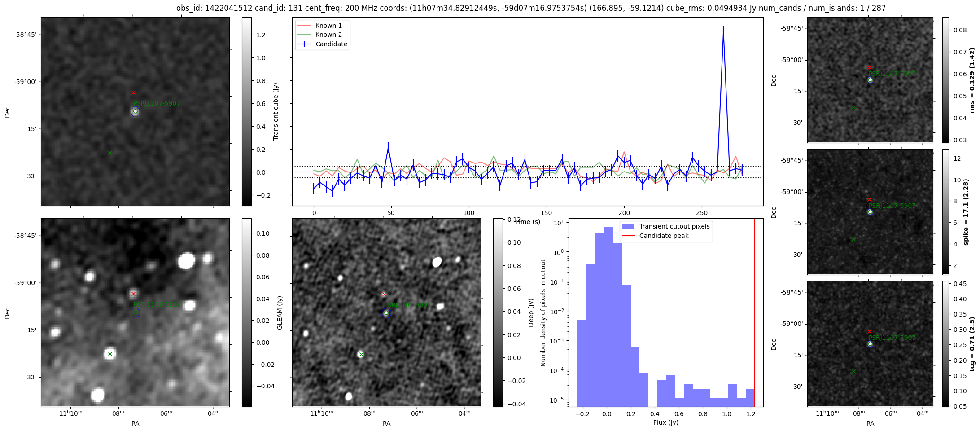Click the Known 1 legend entry
The height and width of the screenshot is (431, 980).
(x=328, y=26)
